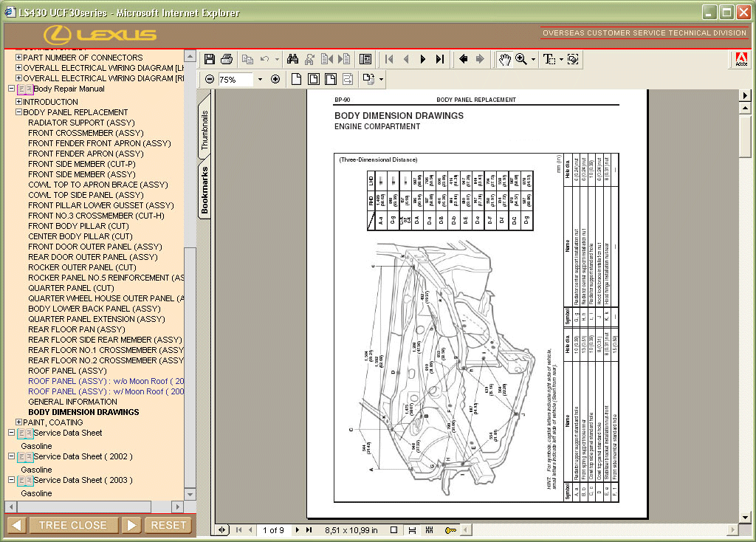
Task: Switch to continuous facing layout
Action: (429, 530)
